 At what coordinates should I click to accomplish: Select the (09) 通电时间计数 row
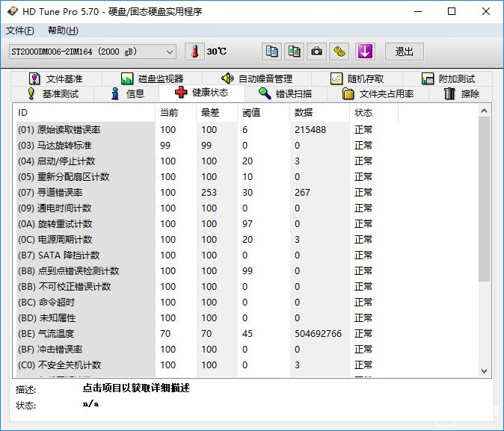coord(207,208)
